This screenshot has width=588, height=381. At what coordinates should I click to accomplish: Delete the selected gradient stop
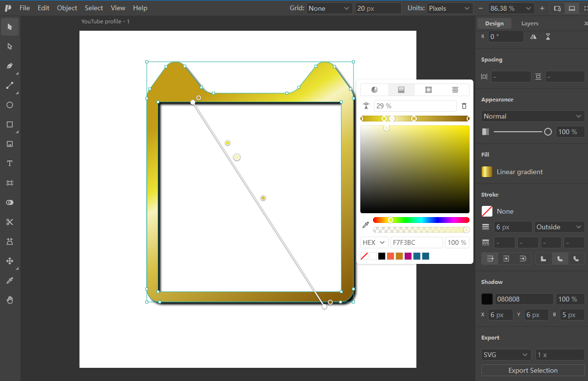tap(464, 106)
